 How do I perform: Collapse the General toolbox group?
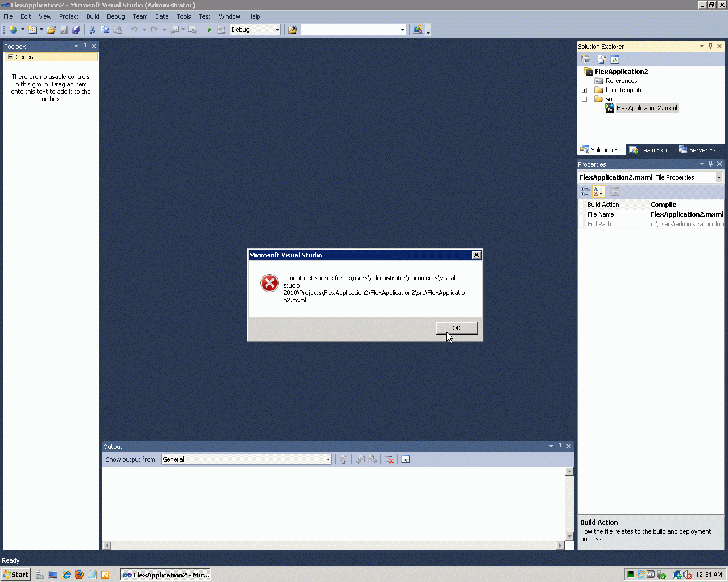(10, 57)
